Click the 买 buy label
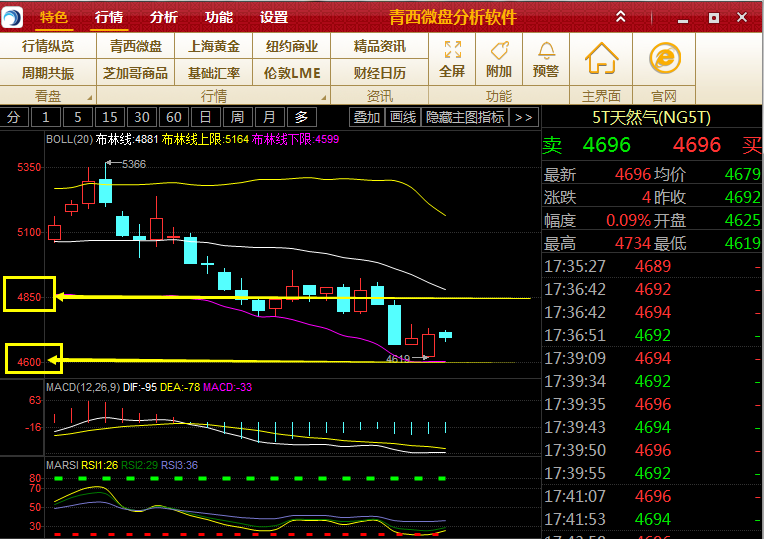 752,145
